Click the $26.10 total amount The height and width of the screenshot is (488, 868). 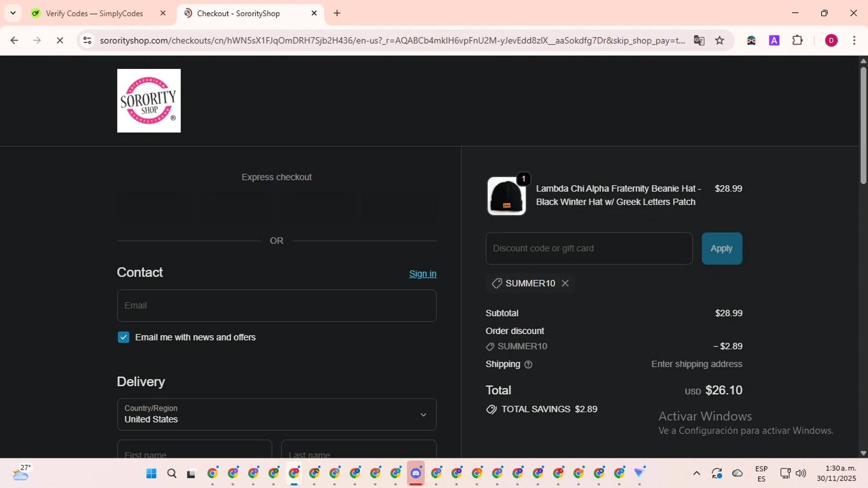click(724, 390)
